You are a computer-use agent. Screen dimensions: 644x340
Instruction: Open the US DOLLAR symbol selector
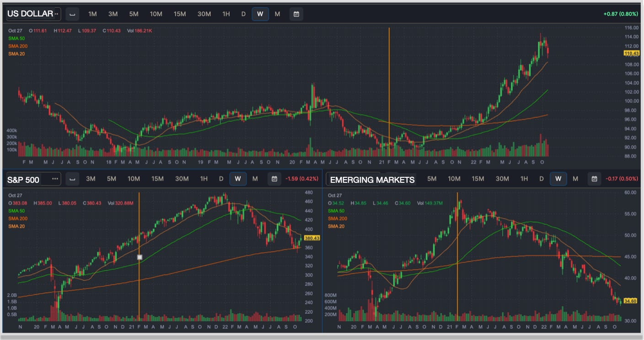click(33, 14)
